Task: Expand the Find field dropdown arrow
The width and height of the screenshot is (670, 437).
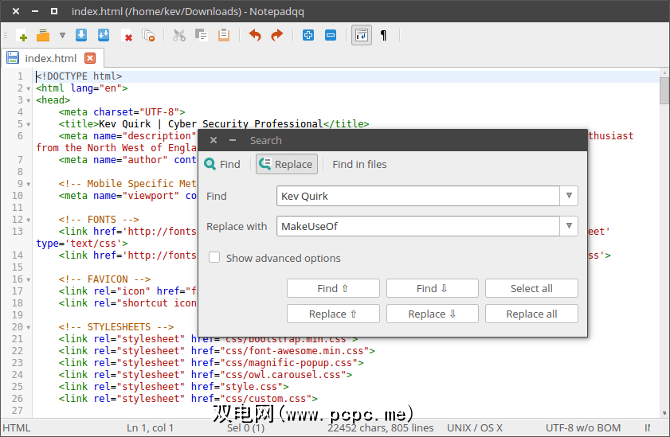Action: [569, 196]
